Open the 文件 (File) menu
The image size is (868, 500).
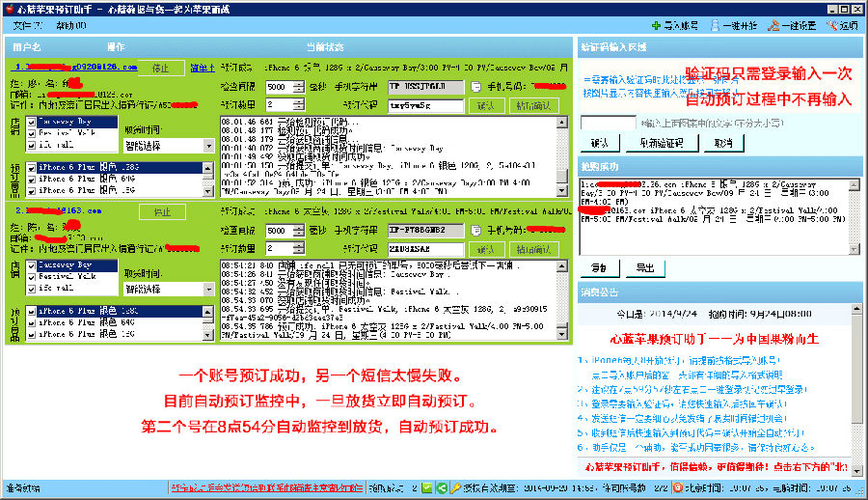click(27, 25)
